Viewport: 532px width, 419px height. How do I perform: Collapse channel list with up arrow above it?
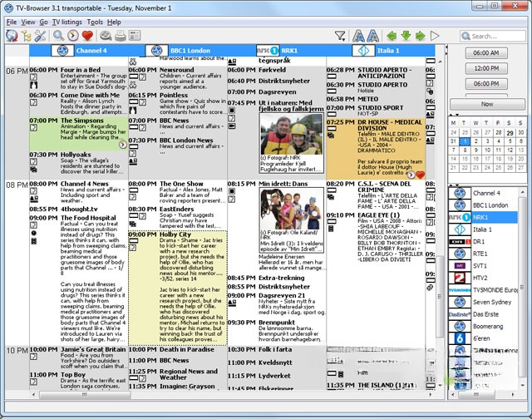tap(452, 185)
